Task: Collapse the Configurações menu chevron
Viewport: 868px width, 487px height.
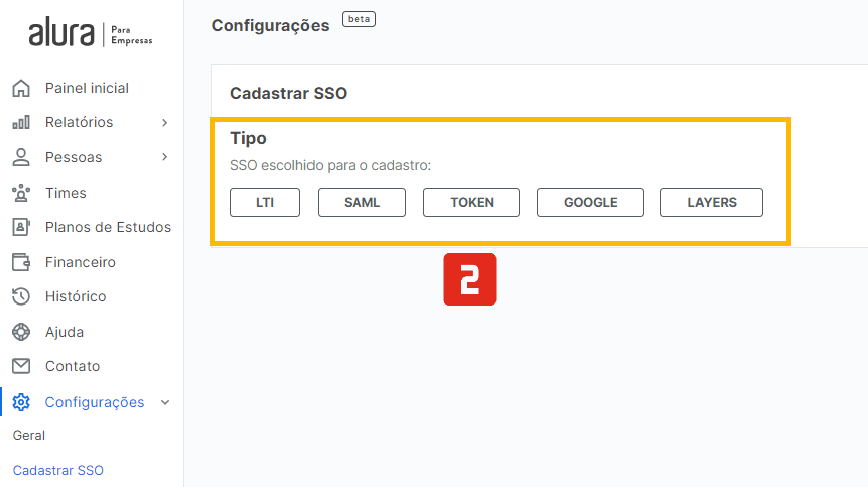Action: coord(165,403)
